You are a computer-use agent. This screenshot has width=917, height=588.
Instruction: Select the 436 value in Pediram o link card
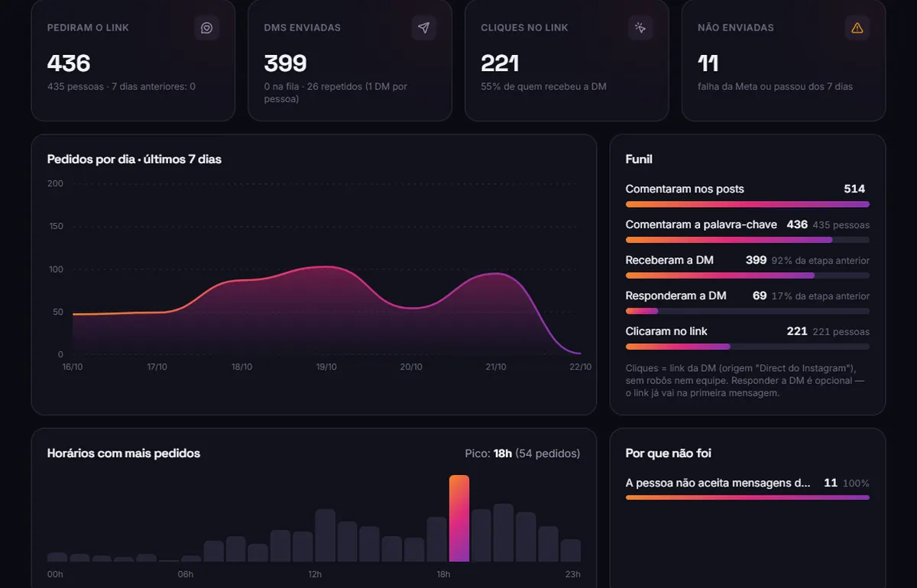click(69, 63)
